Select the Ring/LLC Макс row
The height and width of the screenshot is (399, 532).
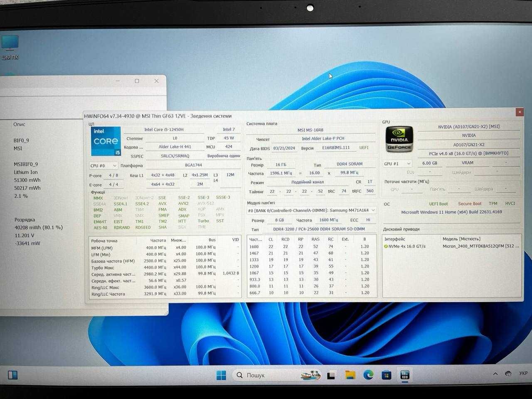tap(165, 287)
